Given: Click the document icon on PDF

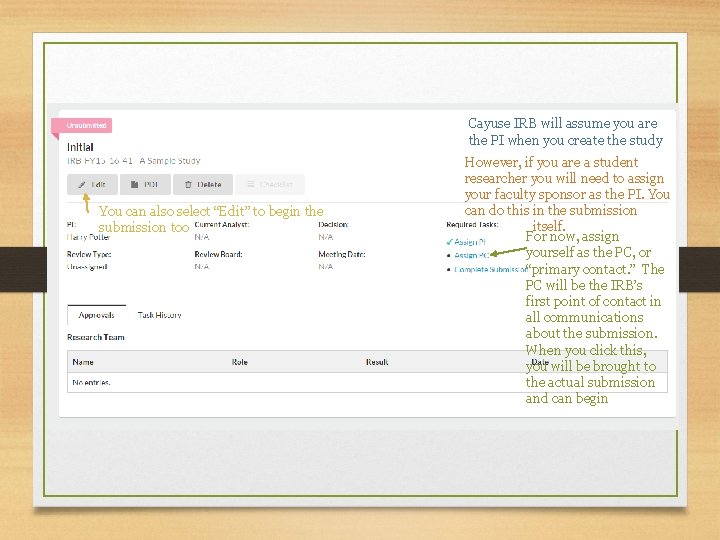Looking at the screenshot, I should click(134, 185).
